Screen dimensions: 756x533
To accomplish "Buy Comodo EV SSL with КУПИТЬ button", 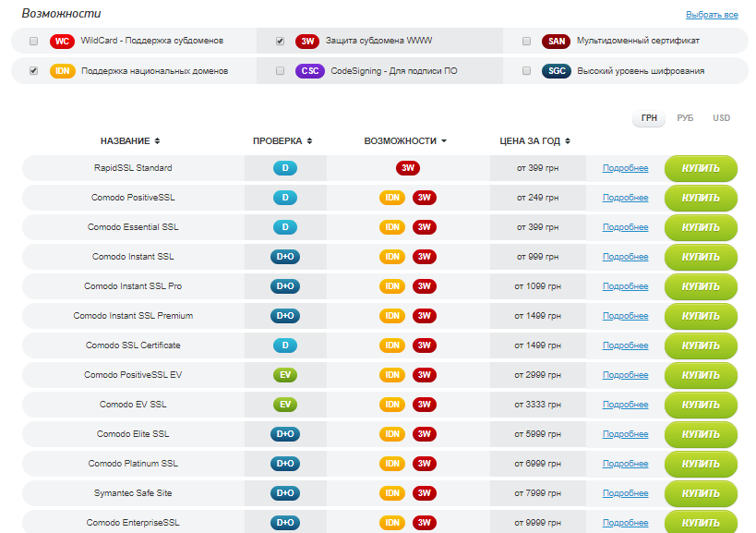I will click(x=701, y=405).
